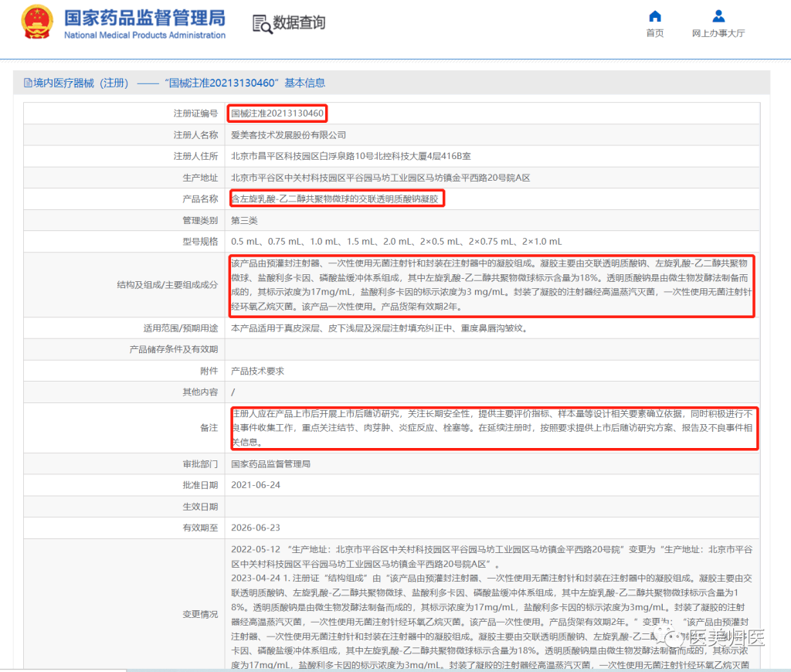Click registration number 国械注准20213130460 value

point(277,114)
